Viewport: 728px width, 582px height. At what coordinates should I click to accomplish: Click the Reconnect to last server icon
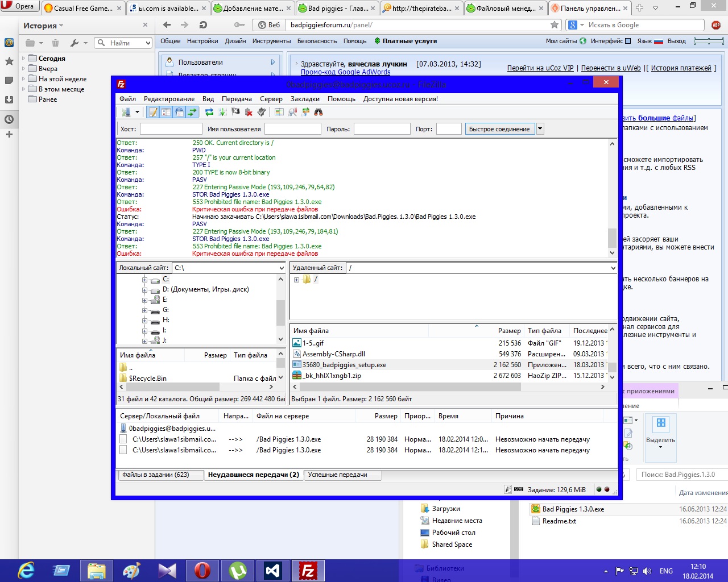pos(262,113)
